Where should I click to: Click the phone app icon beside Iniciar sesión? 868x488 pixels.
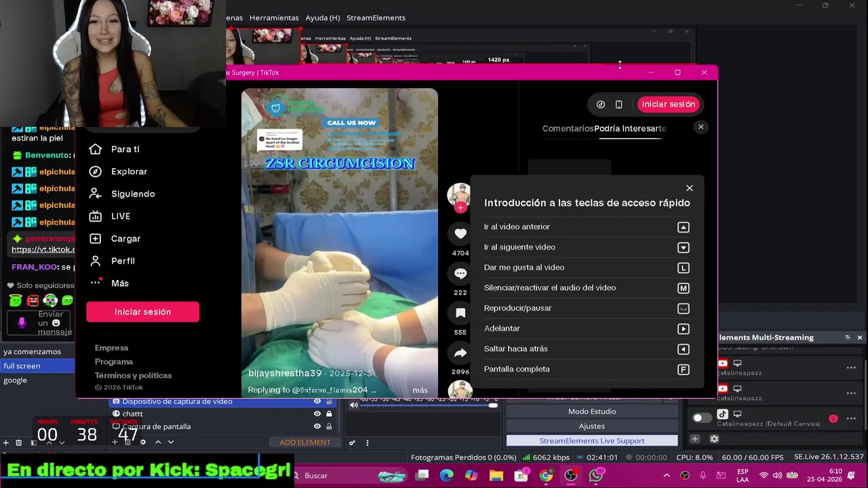click(x=618, y=104)
